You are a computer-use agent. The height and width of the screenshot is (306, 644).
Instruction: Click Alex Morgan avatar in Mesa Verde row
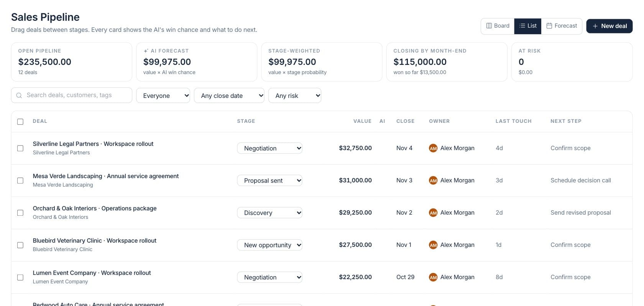click(x=433, y=180)
